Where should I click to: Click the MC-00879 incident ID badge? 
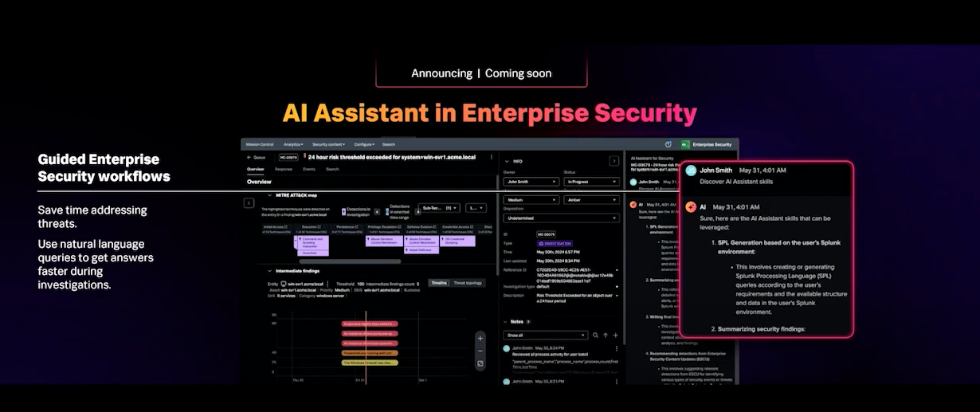pos(288,158)
